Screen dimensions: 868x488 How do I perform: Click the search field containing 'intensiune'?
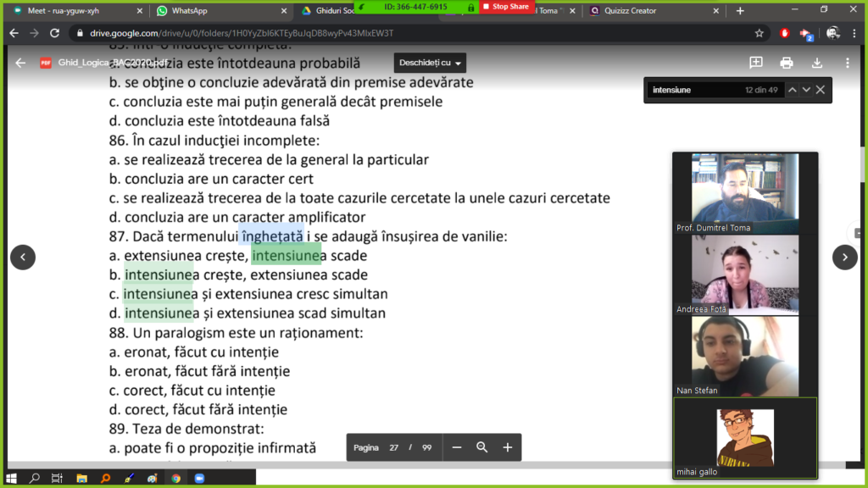(x=691, y=90)
